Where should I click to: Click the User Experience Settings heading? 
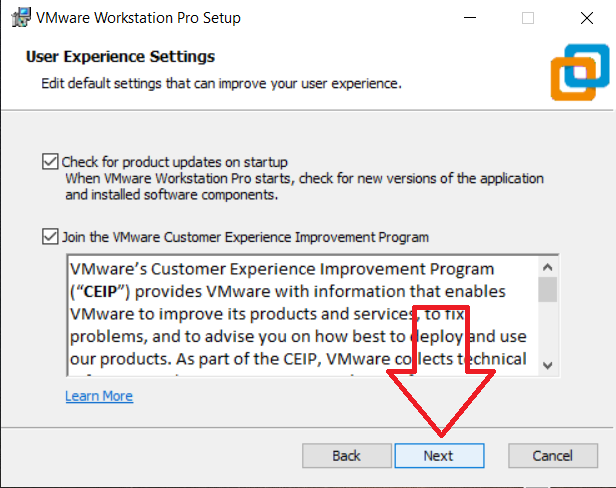120,57
